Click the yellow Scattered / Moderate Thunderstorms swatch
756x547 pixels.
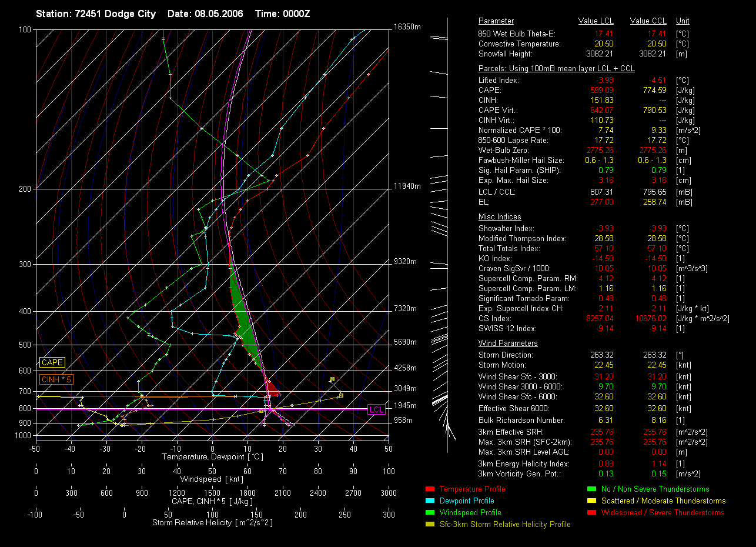pos(591,501)
